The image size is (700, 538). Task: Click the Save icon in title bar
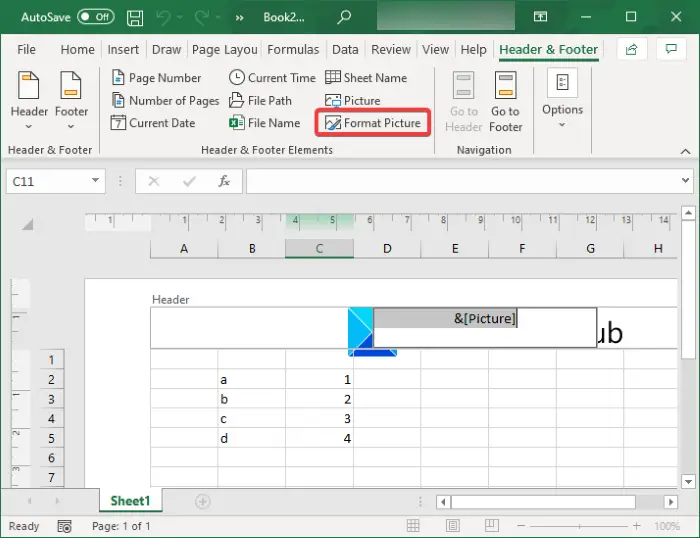pyautogui.click(x=135, y=18)
